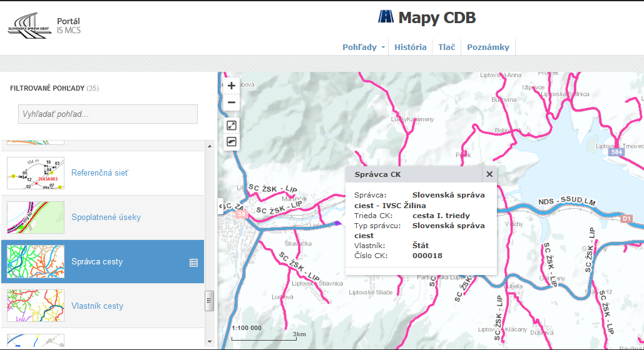This screenshot has width=644, height=350.
Task: Open the basemap switcher icon
Action: [231, 142]
